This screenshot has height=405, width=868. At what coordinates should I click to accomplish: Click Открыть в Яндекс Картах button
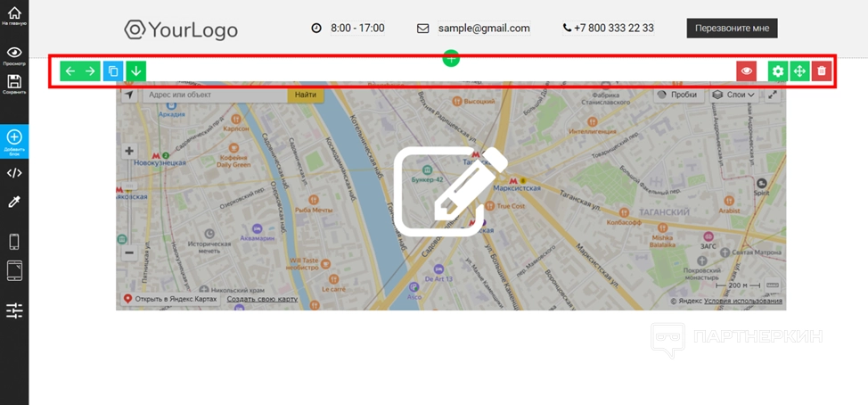(x=170, y=299)
